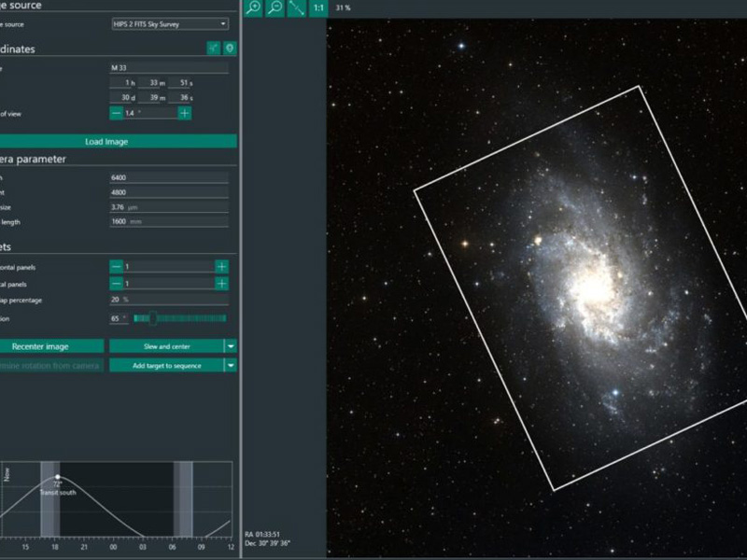Click the location pin icon in Coordinates header
This screenshot has height=560, width=747.
pos(229,49)
